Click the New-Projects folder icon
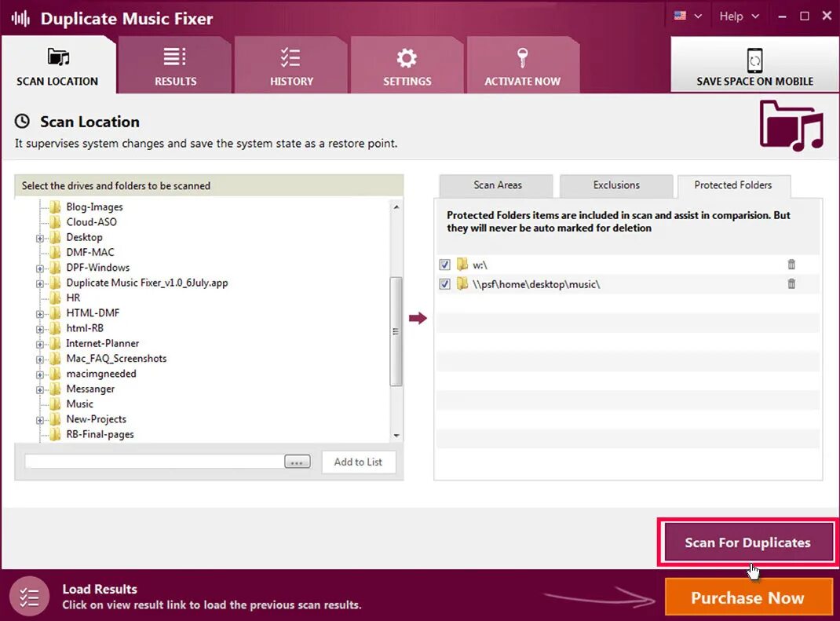The height and width of the screenshot is (621, 840). click(55, 419)
